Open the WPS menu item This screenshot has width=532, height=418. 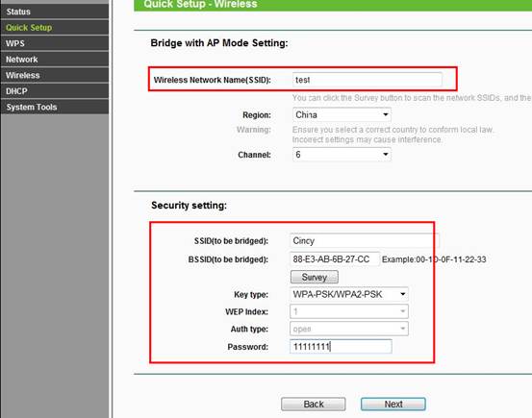click(x=55, y=43)
